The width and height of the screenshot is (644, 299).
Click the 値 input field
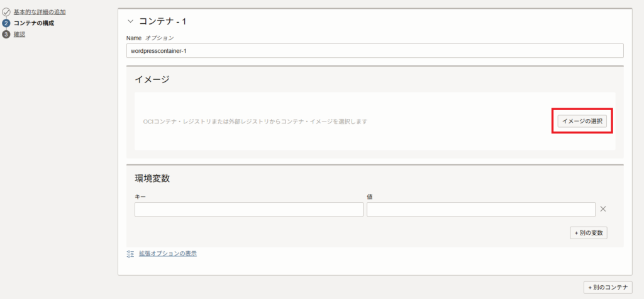[x=480, y=210]
